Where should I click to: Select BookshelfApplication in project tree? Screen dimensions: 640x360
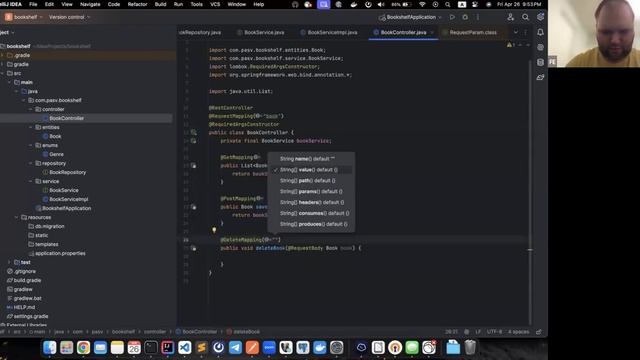click(x=67, y=208)
